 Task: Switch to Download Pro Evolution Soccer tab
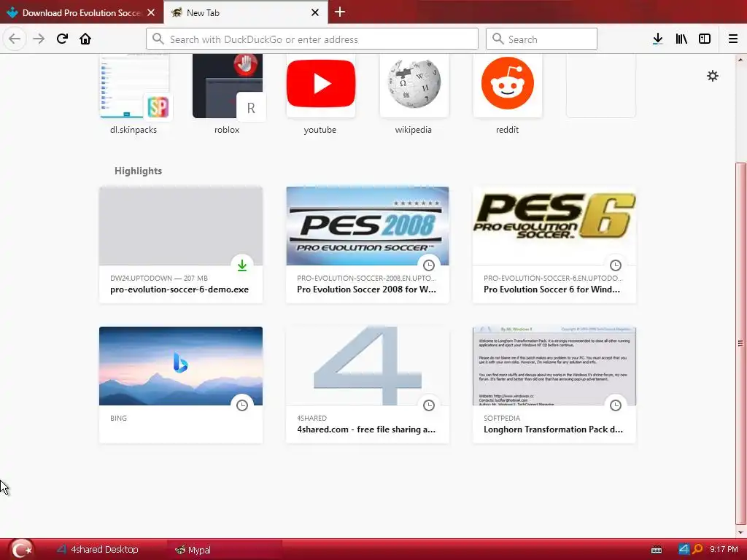coord(82,12)
